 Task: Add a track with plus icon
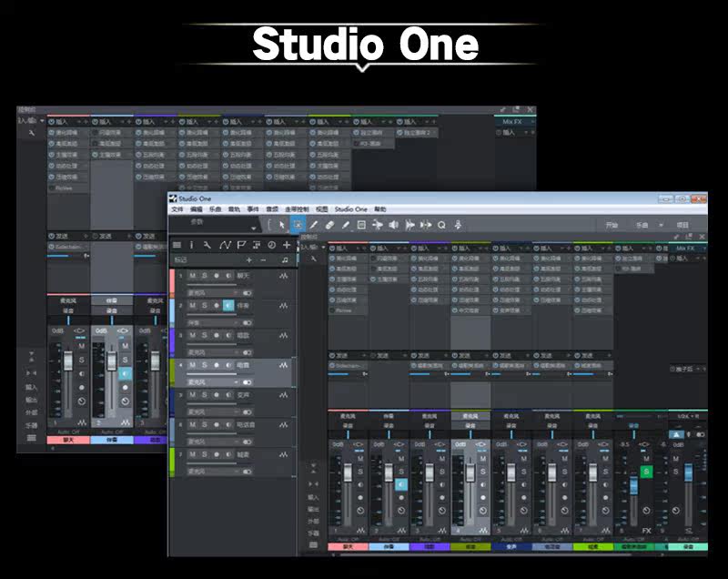(x=287, y=245)
